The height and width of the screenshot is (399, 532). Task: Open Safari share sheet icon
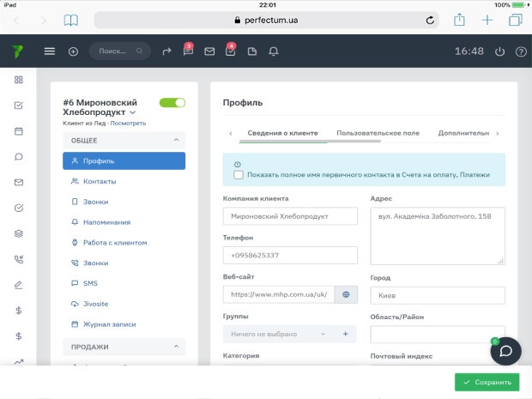point(459,20)
